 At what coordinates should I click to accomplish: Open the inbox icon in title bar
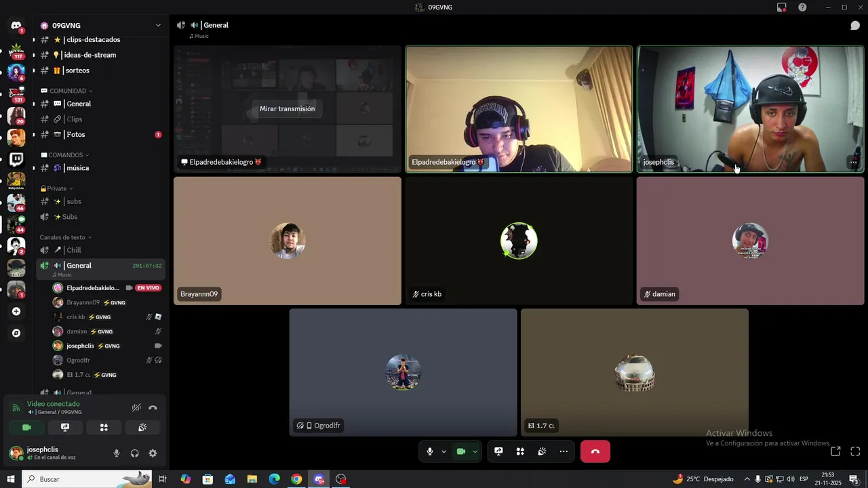(x=782, y=7)
